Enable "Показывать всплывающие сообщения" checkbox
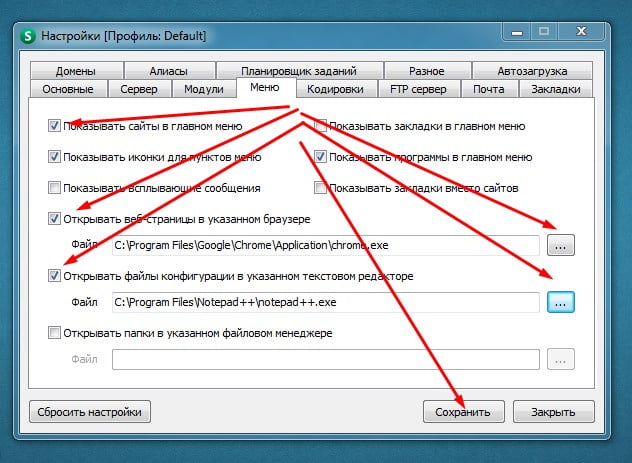 (54, 187)
